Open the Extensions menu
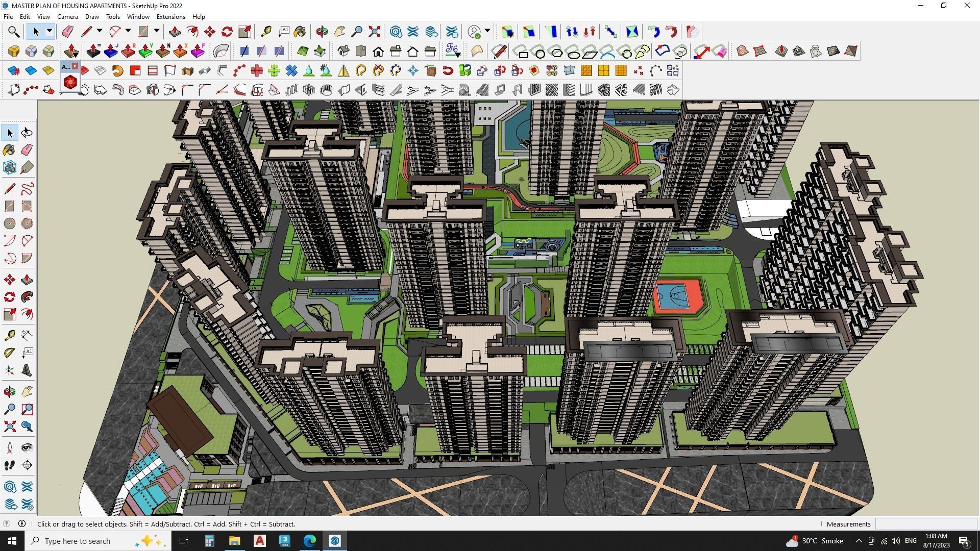Image resolution: width=980 pixels, height=551 pixels. pos(170,17)
